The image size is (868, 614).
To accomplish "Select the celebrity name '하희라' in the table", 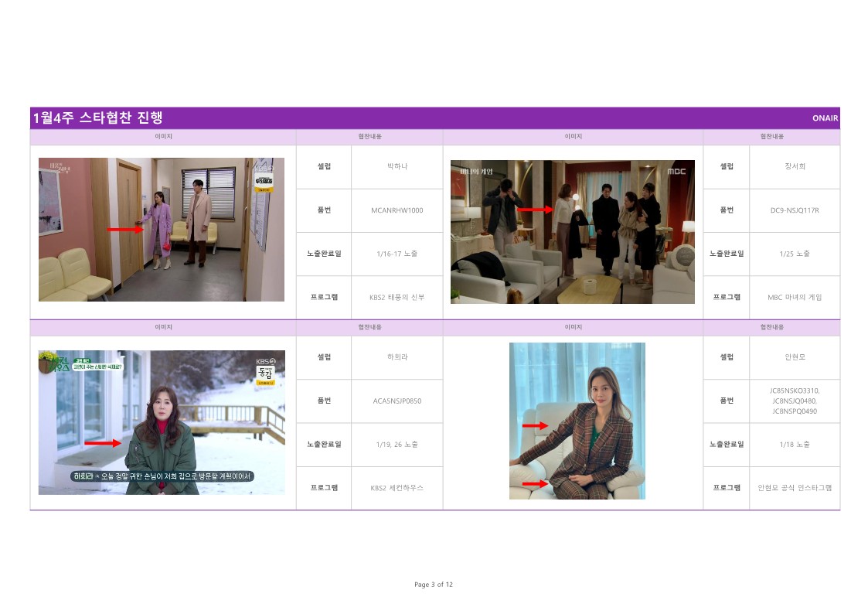I will 397,357.
